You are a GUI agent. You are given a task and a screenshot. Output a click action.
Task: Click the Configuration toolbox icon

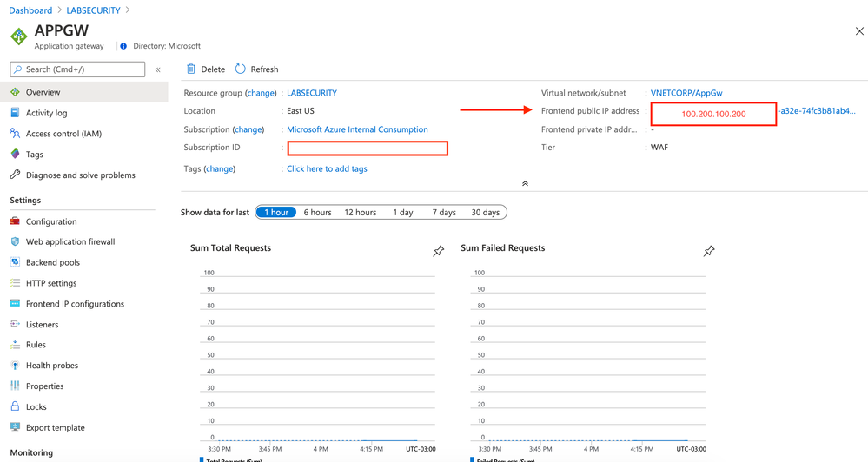(15, 221)
